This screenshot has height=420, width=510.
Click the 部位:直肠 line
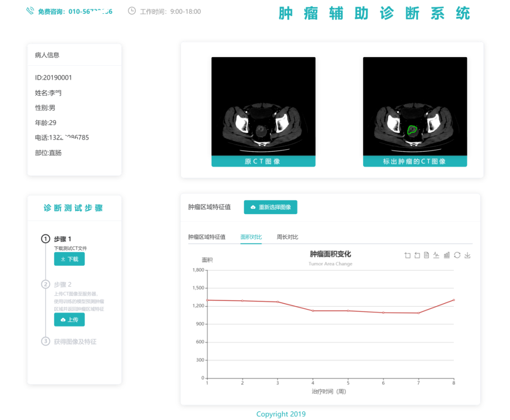click(x=48, y=153)
